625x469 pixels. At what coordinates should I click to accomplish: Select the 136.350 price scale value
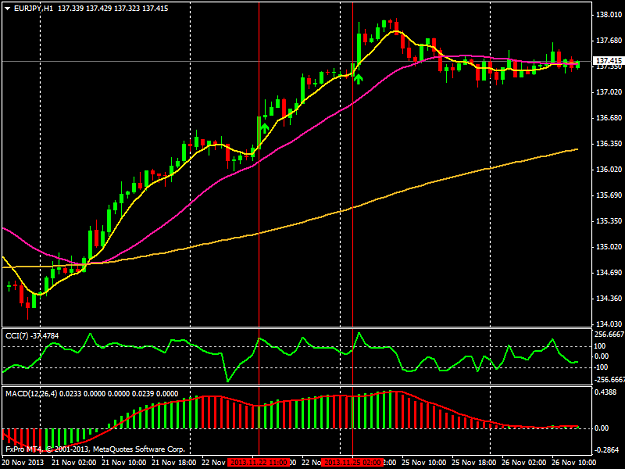609,143
